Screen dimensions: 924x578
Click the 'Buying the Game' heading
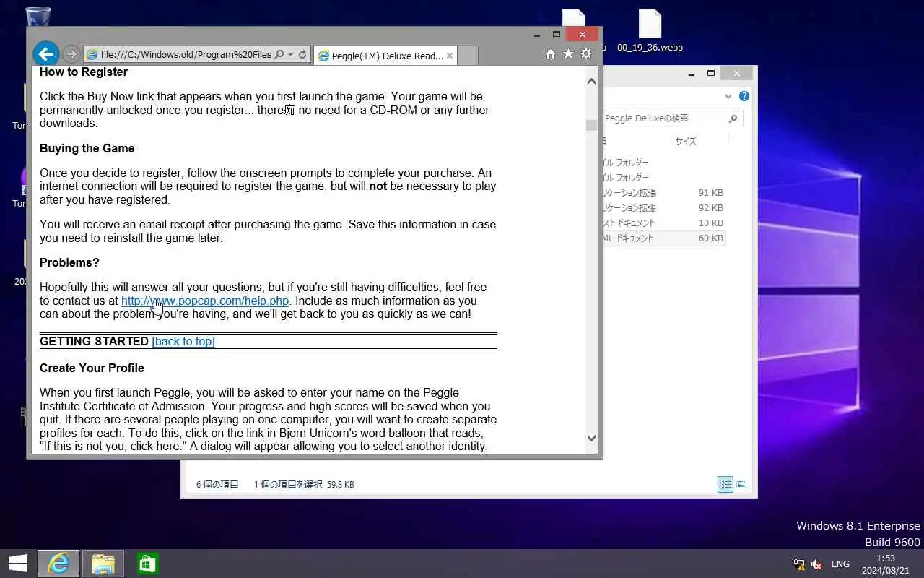pyautogui.click(x=87, y=148)
